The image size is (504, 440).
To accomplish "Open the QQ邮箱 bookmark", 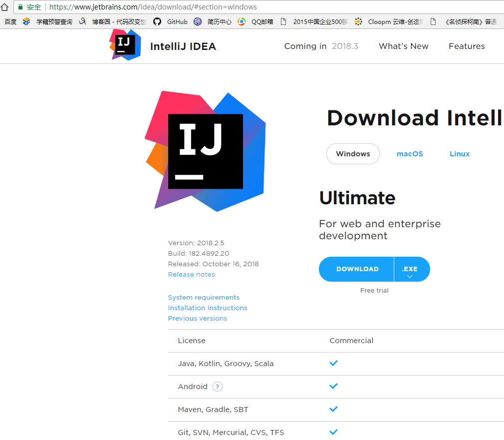I will click(255, 21).
